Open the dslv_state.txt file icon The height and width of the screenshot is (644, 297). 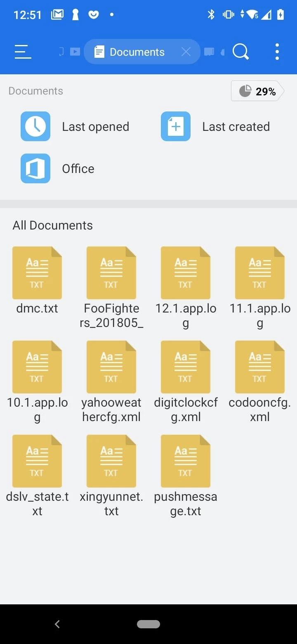pyautogui.click(x=37, y=461)
